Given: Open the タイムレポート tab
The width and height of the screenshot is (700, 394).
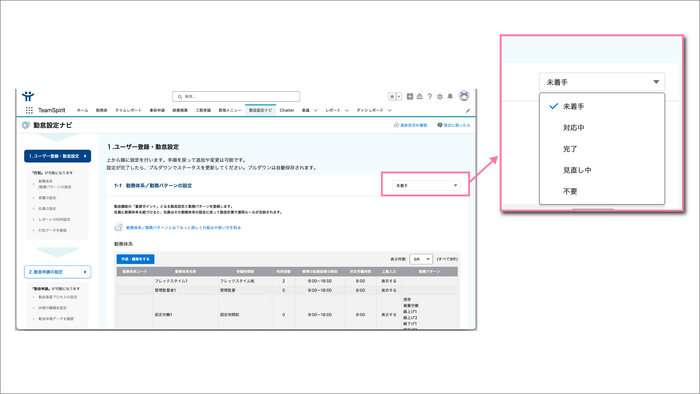Looking at the screenshot, I should 128,110.
